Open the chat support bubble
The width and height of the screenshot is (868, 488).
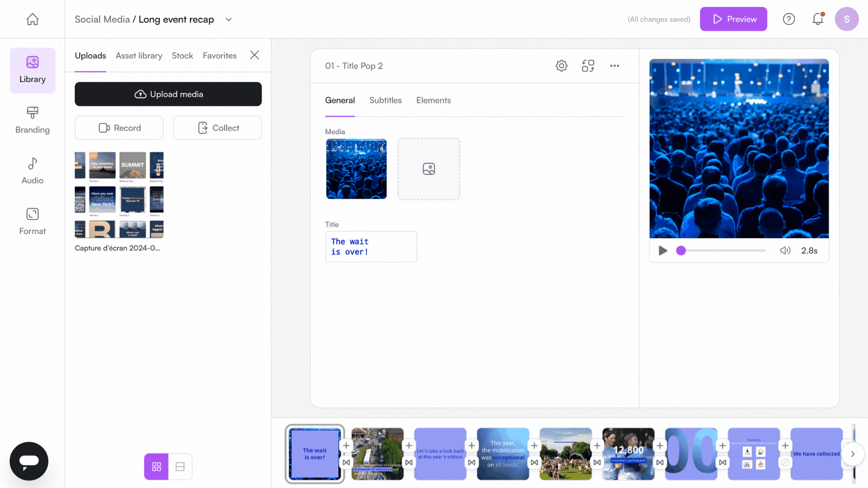29,461
